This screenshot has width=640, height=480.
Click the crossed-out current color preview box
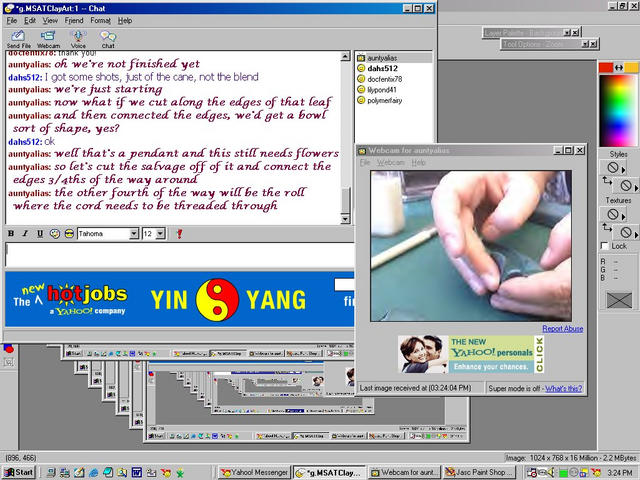point(619,300)
